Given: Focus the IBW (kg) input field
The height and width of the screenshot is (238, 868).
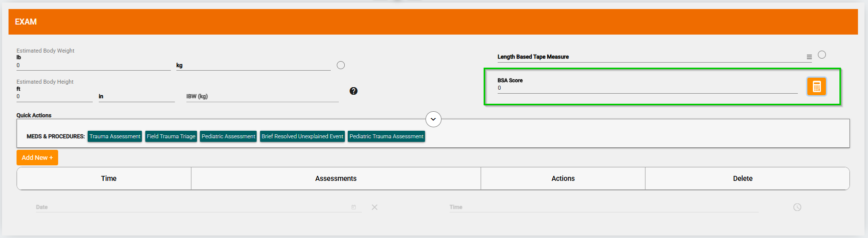Looking at the screenshot, I should coord(262,97).
